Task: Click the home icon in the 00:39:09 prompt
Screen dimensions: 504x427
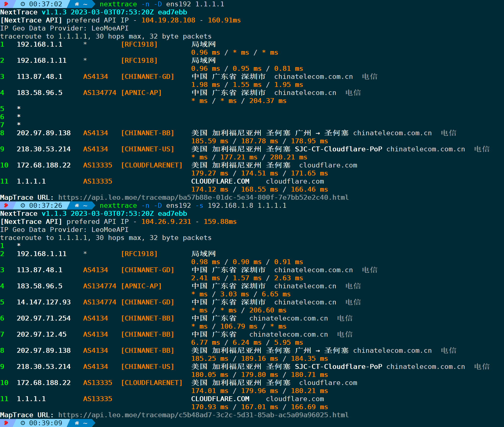Action: click(x=77, y=423)
